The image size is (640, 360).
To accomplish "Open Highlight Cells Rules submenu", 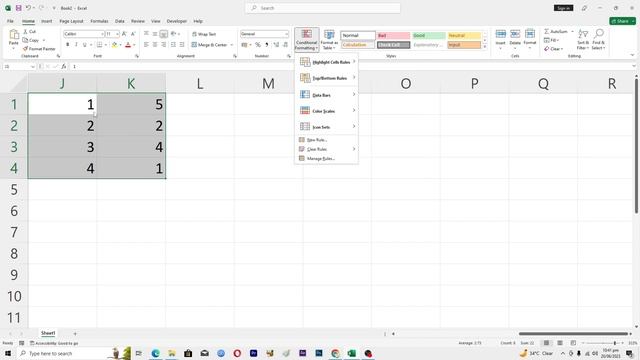I will point(327,62).
